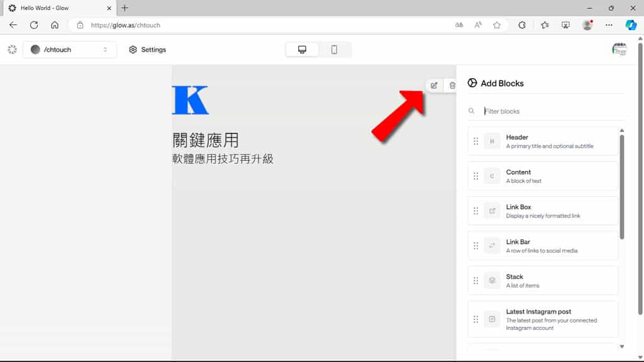The height and width of the screenshot is (362, 644).
Task: Switch to desktop preview mode
Action: pos(302,50)
